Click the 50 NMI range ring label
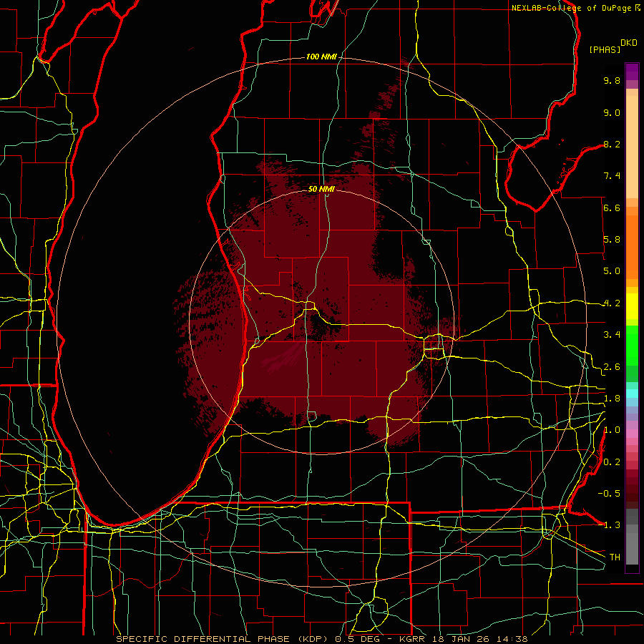644x644 pixels. click(321, 189)
